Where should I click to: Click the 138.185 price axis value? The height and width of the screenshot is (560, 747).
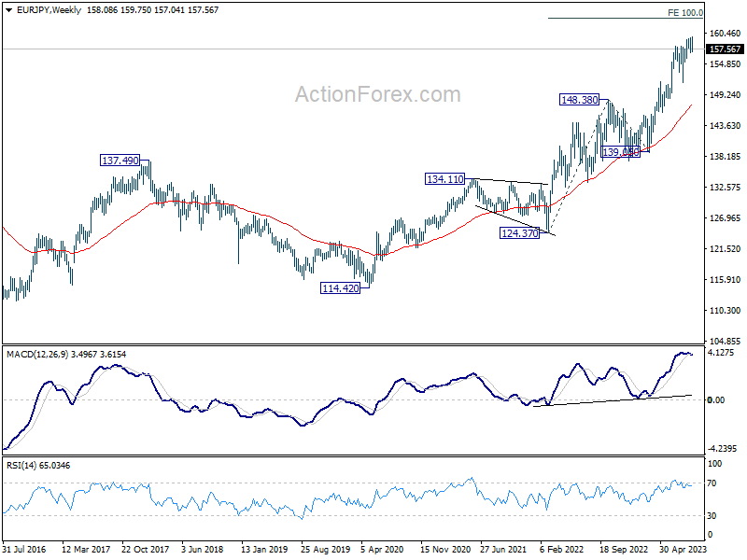click(x=726, y=157)
